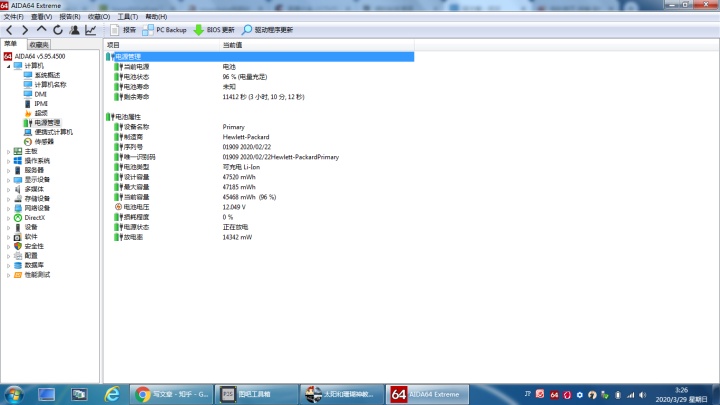The height and width of the screenshot is (405, 720).
Task: Expand the 服务器 node
Action: (8, 170)
